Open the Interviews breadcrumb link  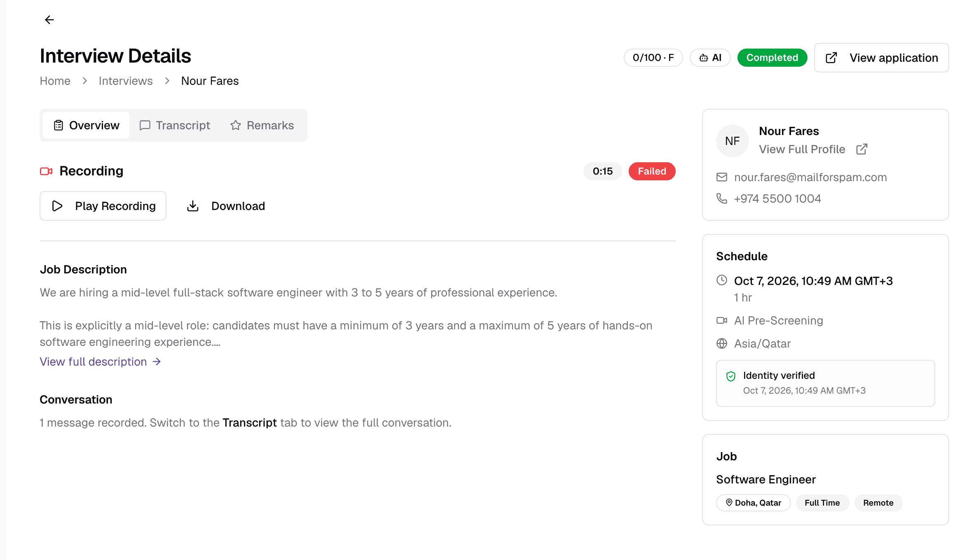tap(126, 81)
